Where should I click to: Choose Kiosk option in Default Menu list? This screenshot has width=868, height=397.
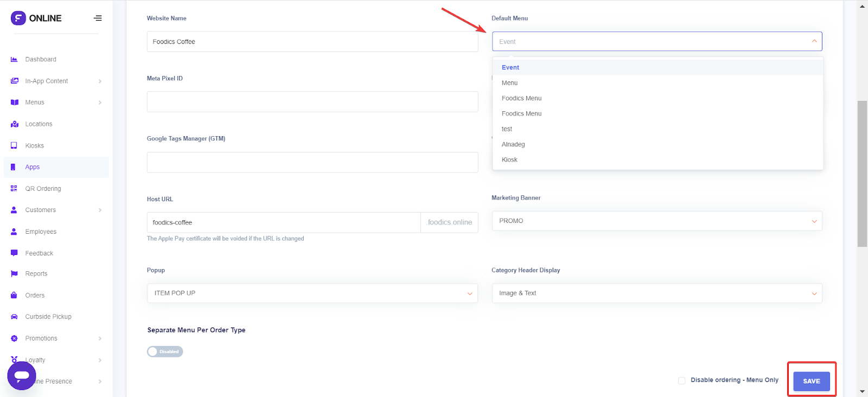(509, 160)
